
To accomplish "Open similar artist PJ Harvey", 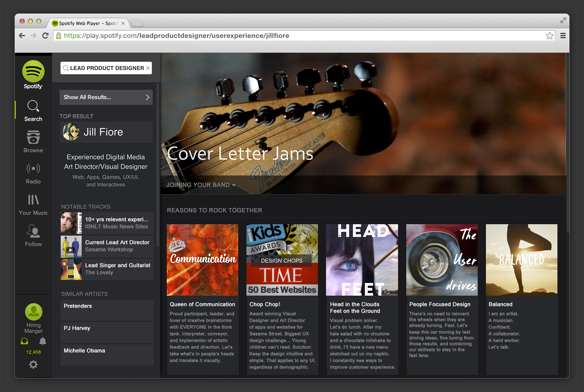I will pos(107,333).
